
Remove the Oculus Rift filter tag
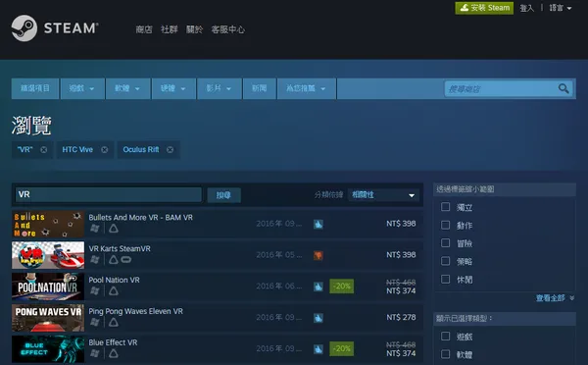170,150
